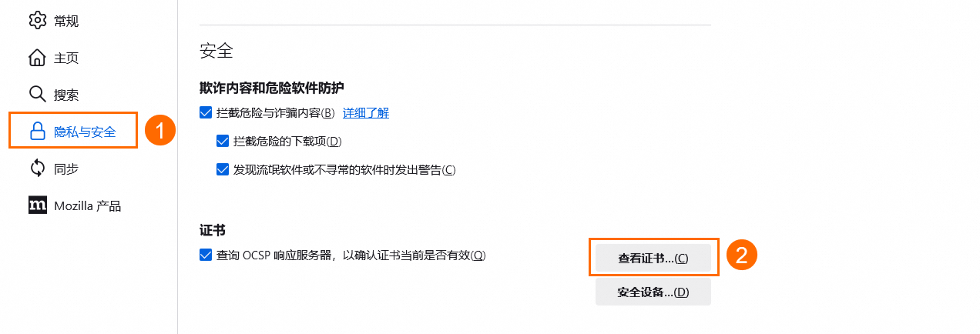Click the Sync arrows icon
This screenshot has width=980, height=334.
pyautogui.click(x=38, y=169)
